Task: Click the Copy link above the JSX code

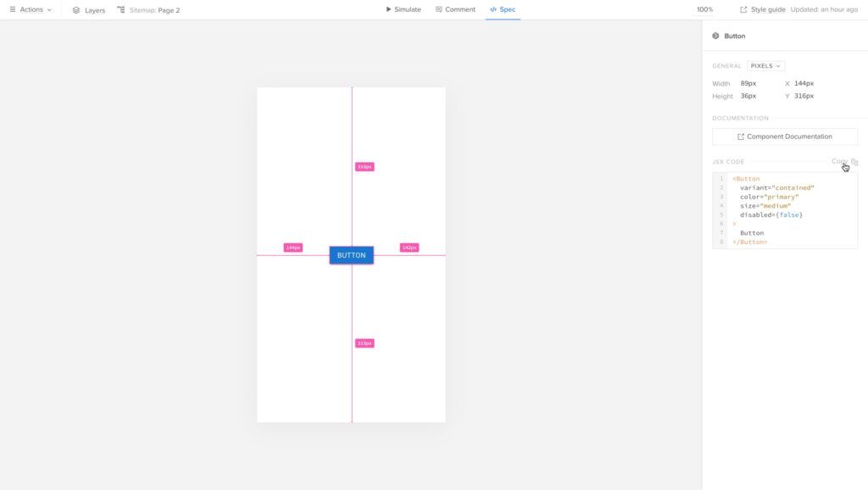Action: [x=840, y=161]
